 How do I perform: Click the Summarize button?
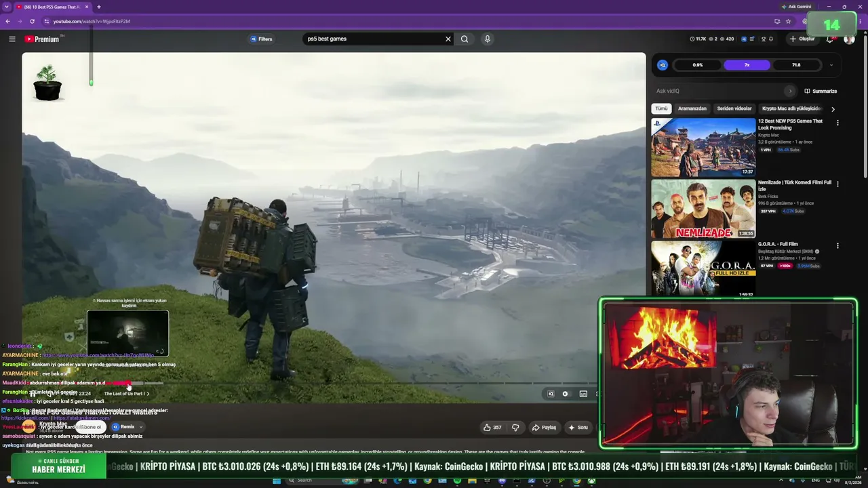coord(821,91)
